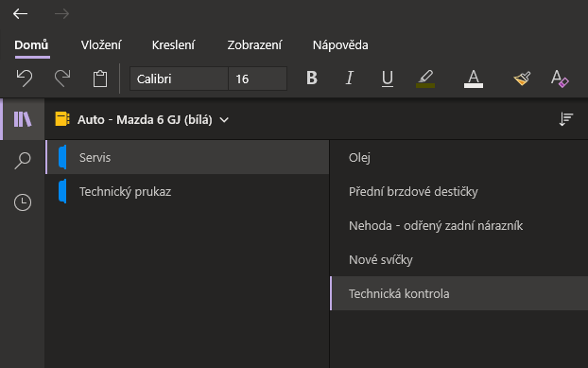
Task: Open the Technický prukaz section
Action: (x=187, y=191)
